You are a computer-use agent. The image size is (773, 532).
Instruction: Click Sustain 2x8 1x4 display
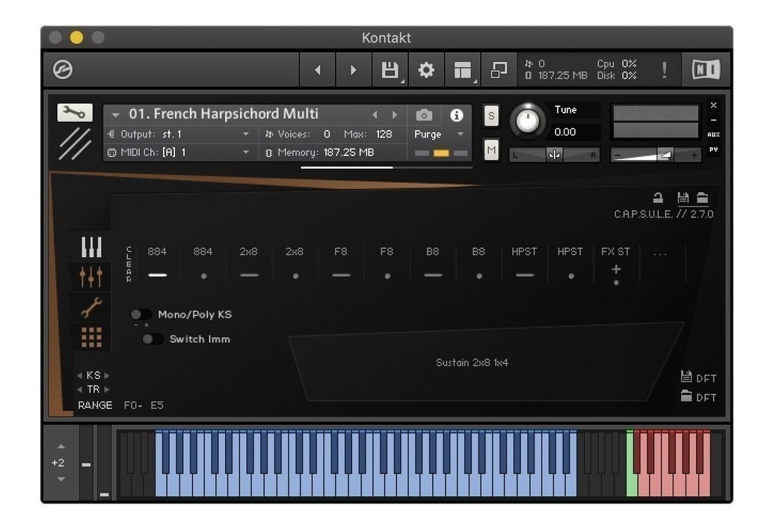pos(472,362)
